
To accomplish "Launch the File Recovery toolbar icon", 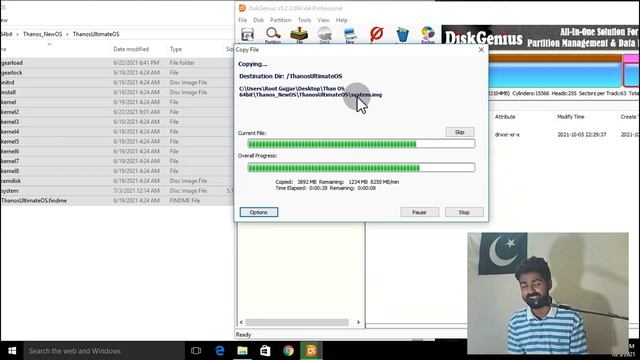I will tap(299, 35).
